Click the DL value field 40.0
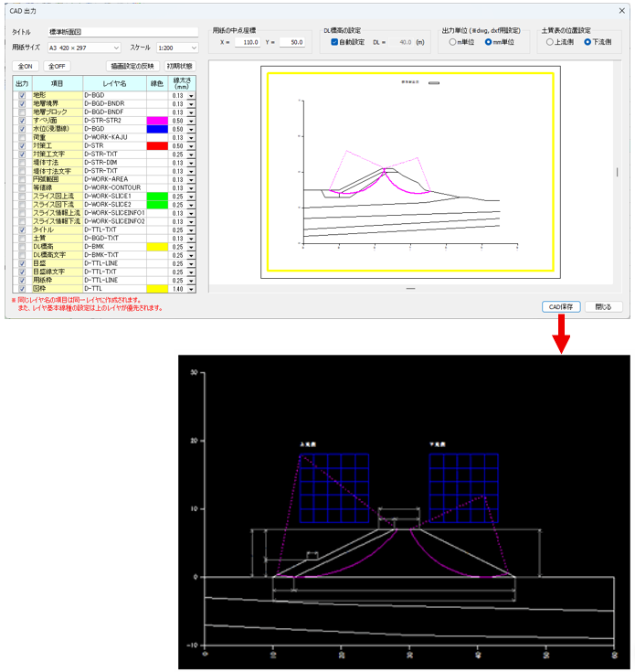Screen dimensions: 635x672 click(401, 42)
